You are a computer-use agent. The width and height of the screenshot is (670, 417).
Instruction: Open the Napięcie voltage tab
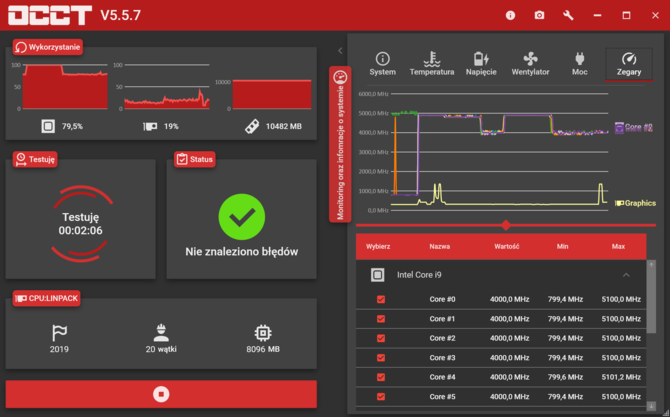point(481,64)
